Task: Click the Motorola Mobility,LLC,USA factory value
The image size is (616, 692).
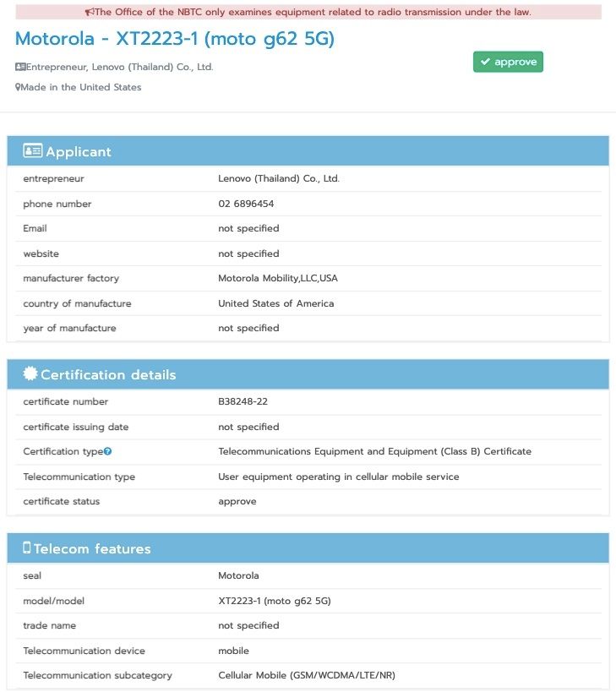Action: click(278, 279)
